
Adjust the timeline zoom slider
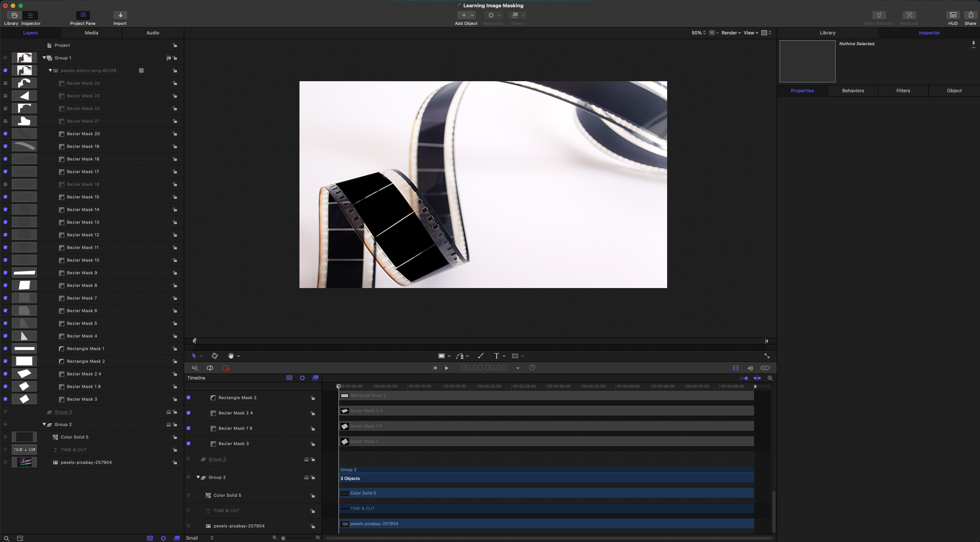coord(283,538)
